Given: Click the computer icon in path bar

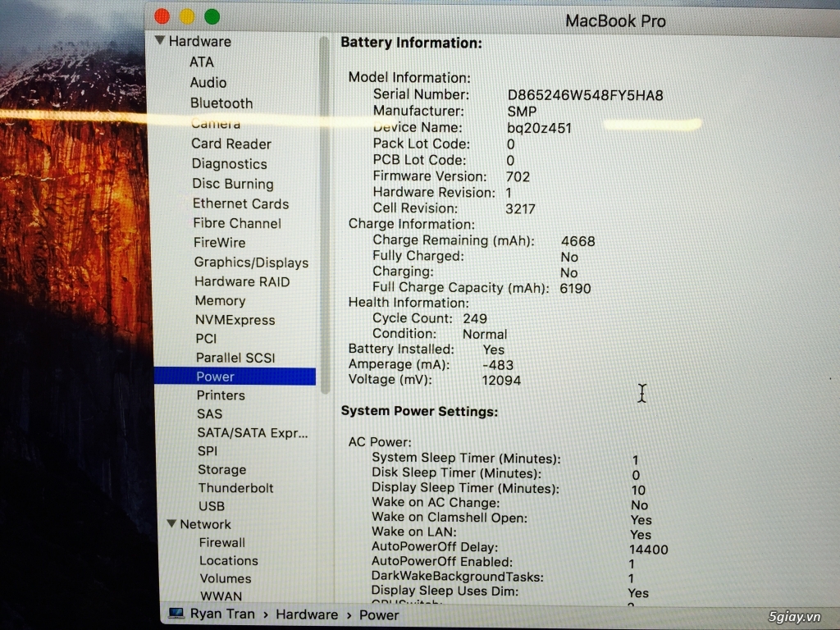Looking at the screenshot, I should pos(176,614).
